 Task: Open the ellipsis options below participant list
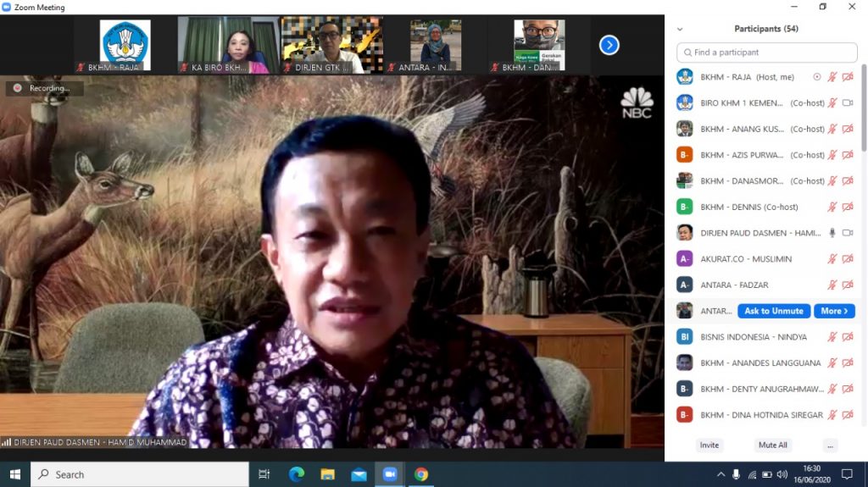(831, 445)
